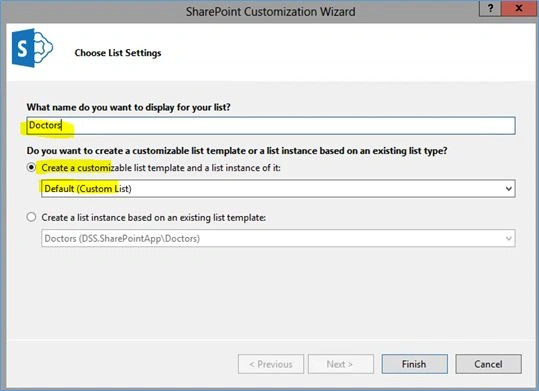
Task: Close the SharePoint Customization Wizard
Action: pos(519,8)
